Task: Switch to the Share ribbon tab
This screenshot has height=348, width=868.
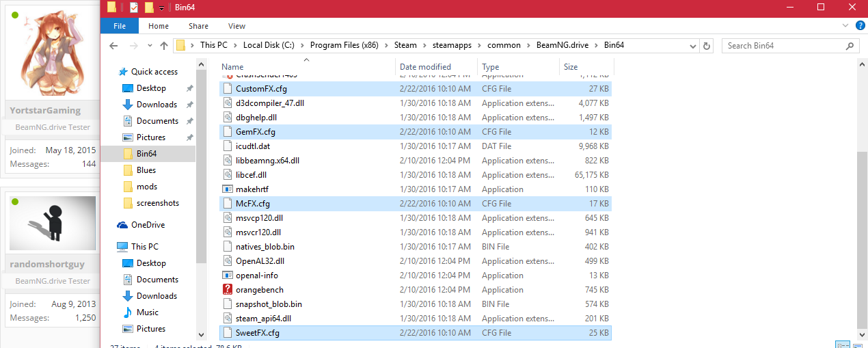Action: 199,26
